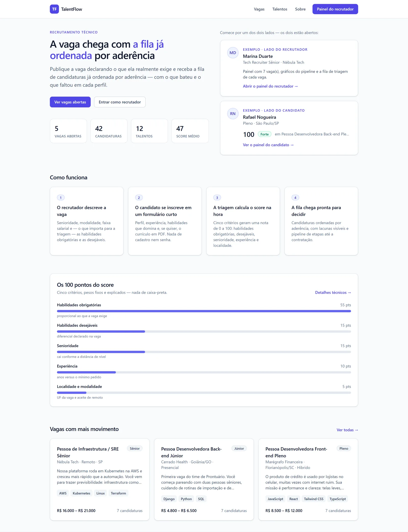Screen dimensions: 408x532
Task: Click Entrar como recrutador button
Action: coord(120,102)
